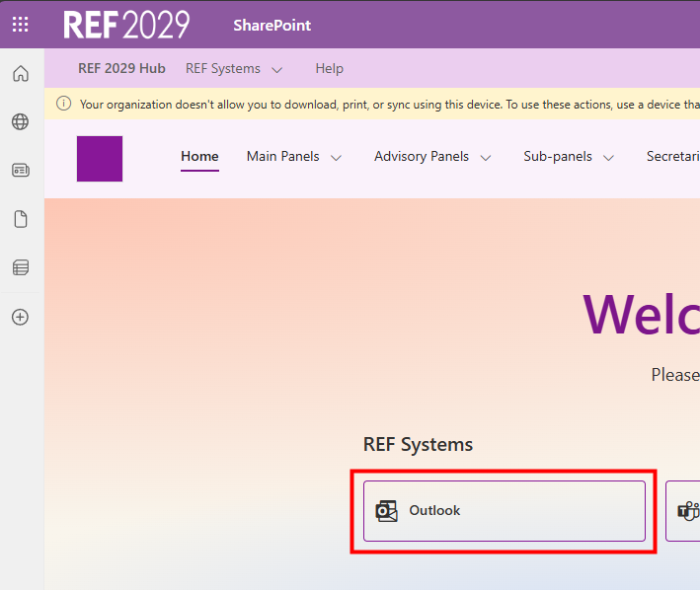Click the purple site logo square
700x590 pixels.
pyautogui.click(x=100, y=159)
